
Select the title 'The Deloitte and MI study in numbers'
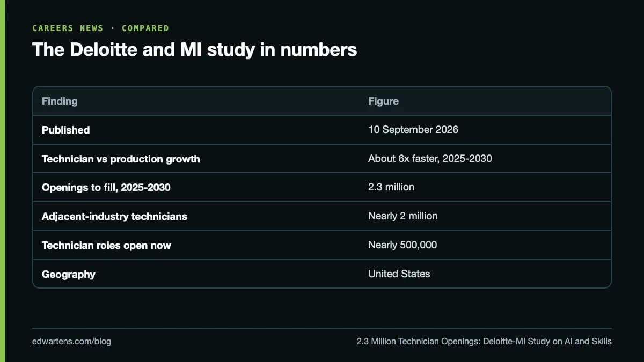194,50
